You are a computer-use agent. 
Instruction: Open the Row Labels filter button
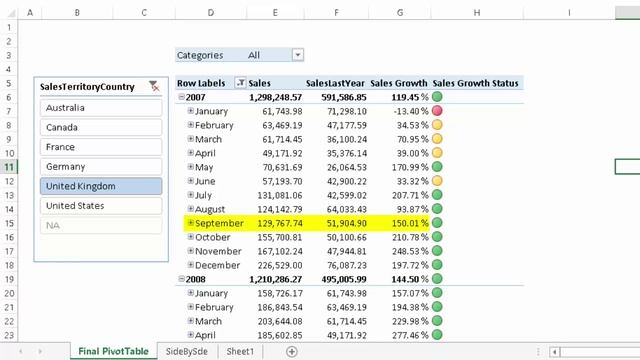pyautogui.click(x=240, y=83)
